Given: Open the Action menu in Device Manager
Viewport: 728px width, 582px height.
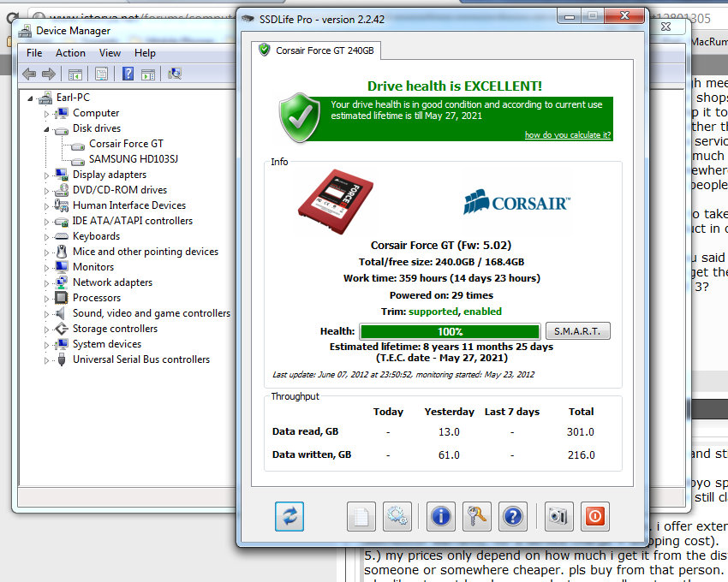Looking at the screenshot, I should click(70, 53).
